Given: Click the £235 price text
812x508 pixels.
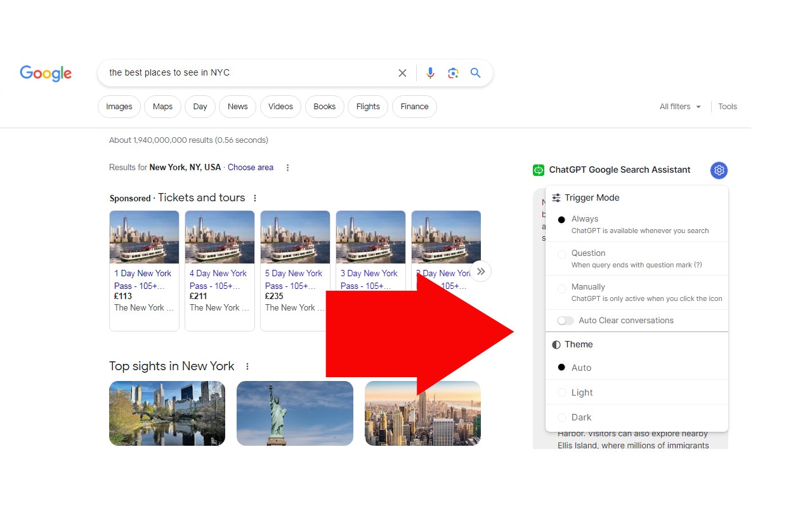Looking at the screenshot, I should click(274, 297).
